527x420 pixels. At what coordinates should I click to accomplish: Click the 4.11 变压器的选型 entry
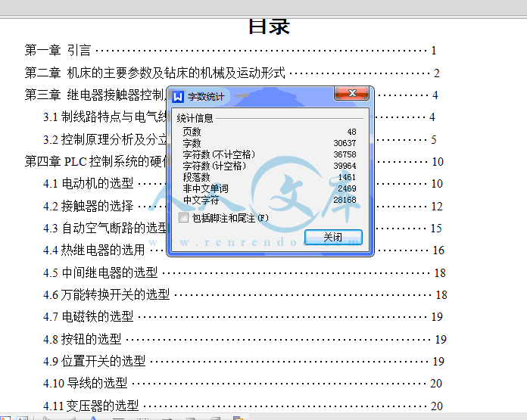coord(243,406)
